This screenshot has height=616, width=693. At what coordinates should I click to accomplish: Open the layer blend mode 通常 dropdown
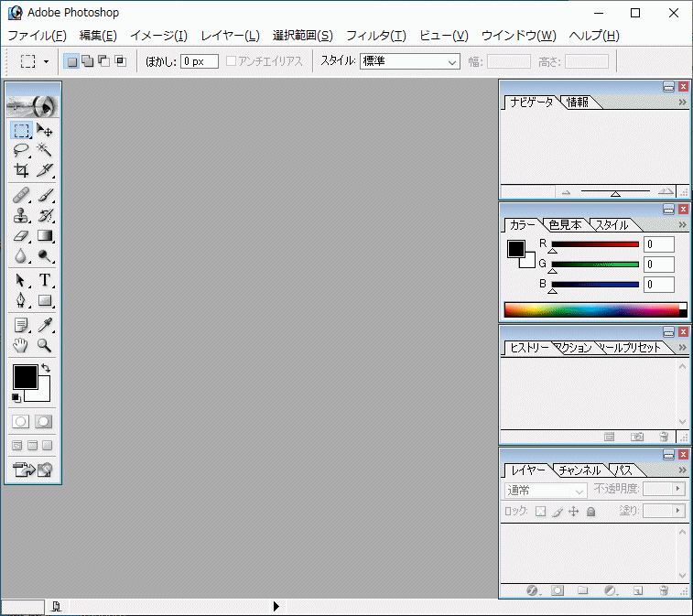click(x=547, y=491)
